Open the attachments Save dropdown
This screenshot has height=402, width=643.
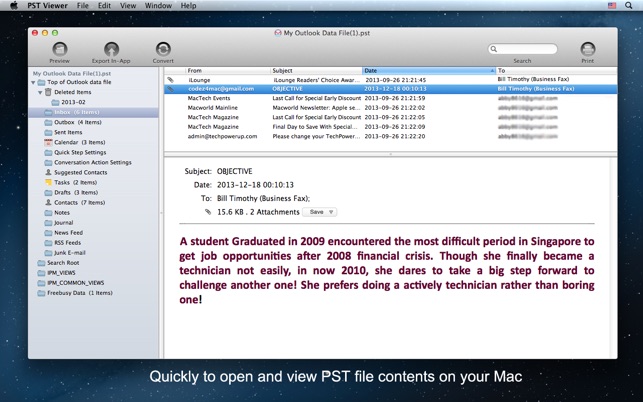click(319, 212)
